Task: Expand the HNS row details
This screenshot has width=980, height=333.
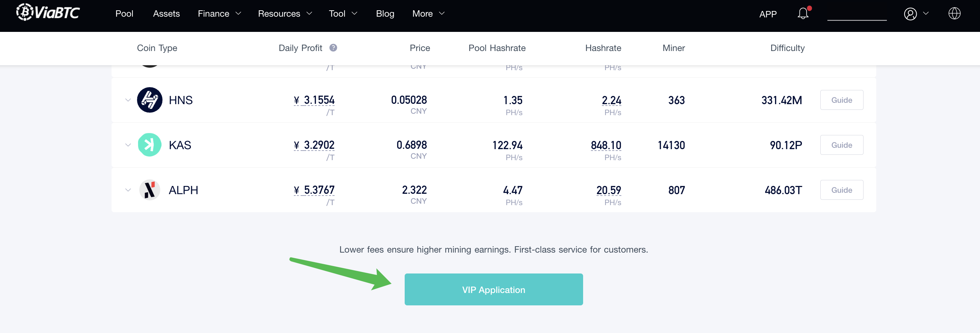Action: click(x=128, y=100)
